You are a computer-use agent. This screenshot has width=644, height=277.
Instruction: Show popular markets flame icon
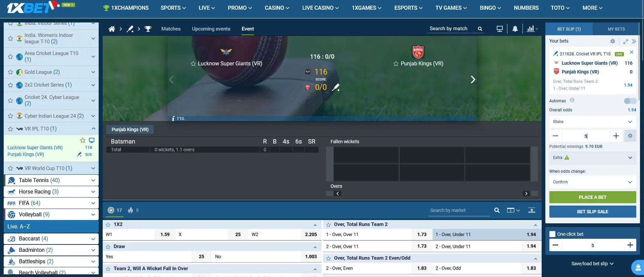131,210
